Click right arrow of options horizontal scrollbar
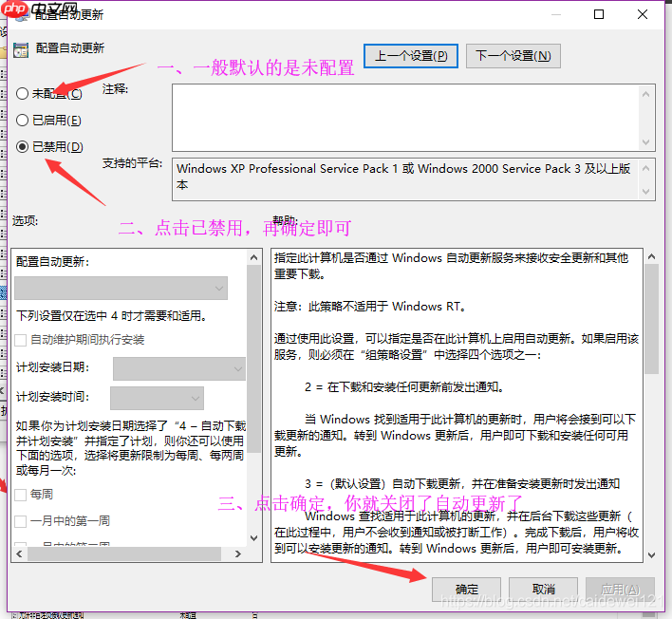Image resolution: width=672 pixels, height=619 pixels. (238, 553)
